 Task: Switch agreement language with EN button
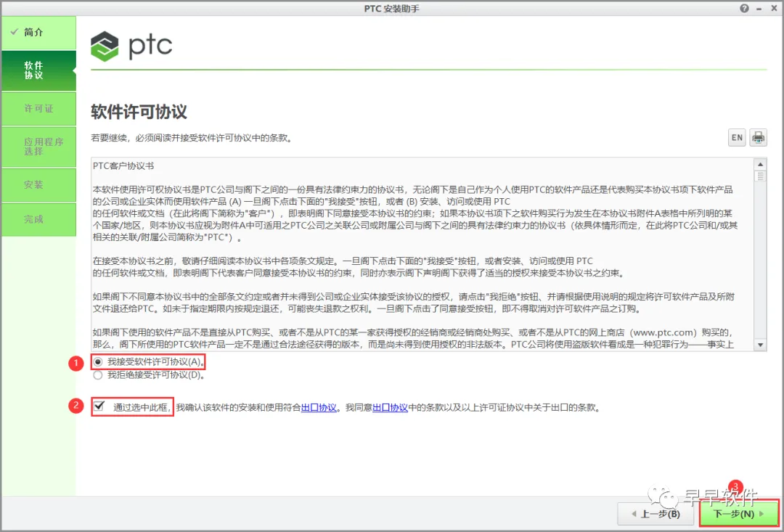coord(737,137)
